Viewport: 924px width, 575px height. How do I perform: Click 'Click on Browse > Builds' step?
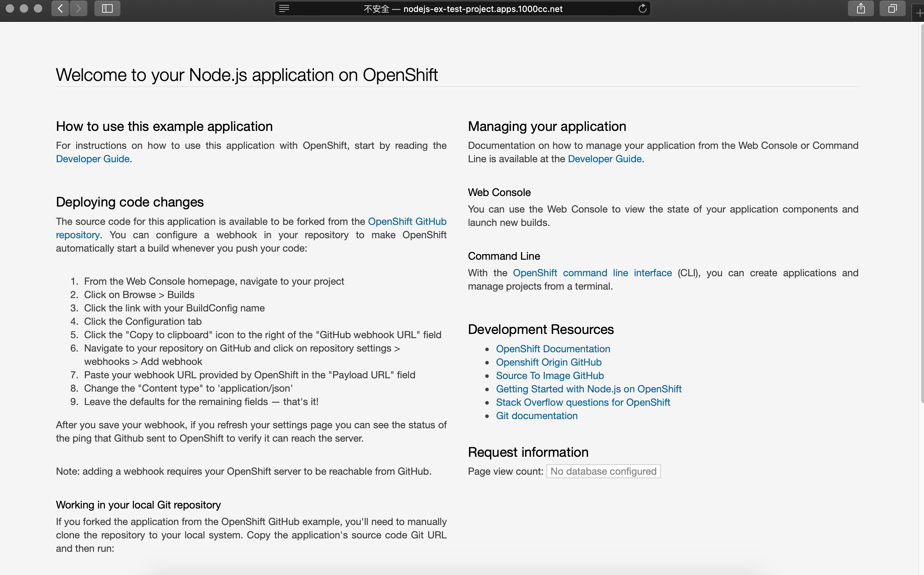(x=139, y=295)
